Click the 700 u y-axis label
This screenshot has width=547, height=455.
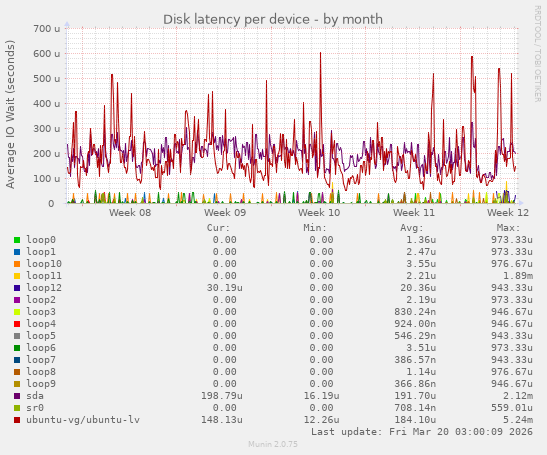[x=47, y=29]
